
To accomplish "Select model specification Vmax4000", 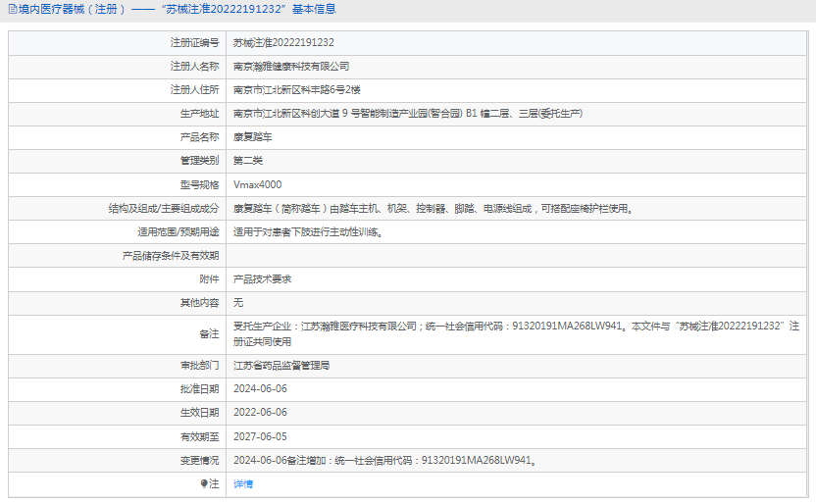I will coord(258,184).
